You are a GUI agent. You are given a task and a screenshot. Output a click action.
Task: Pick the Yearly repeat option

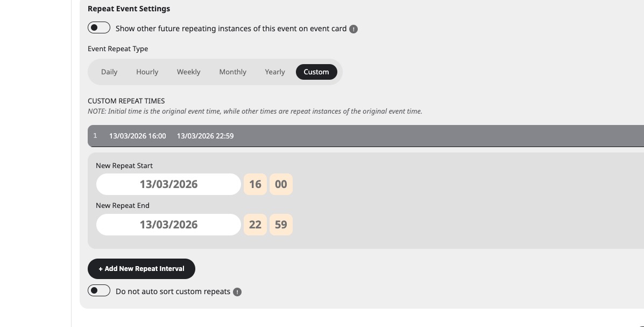pyautogui.click(x=275, y=72)
